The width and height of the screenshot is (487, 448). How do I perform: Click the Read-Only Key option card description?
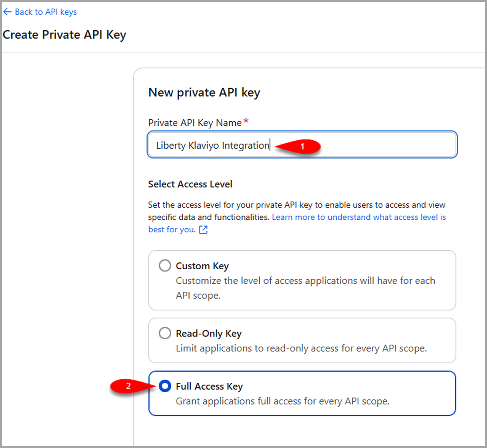point(301,348)
